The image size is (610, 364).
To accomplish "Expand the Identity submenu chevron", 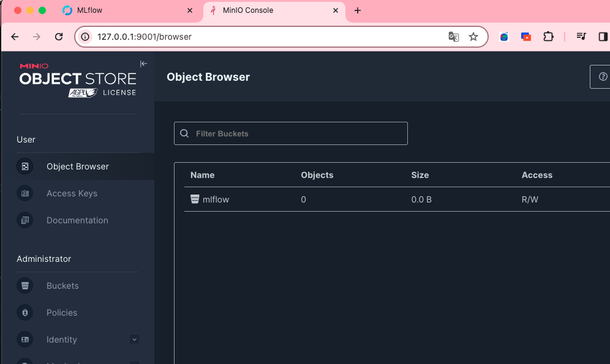I will [x=134, y=340].
